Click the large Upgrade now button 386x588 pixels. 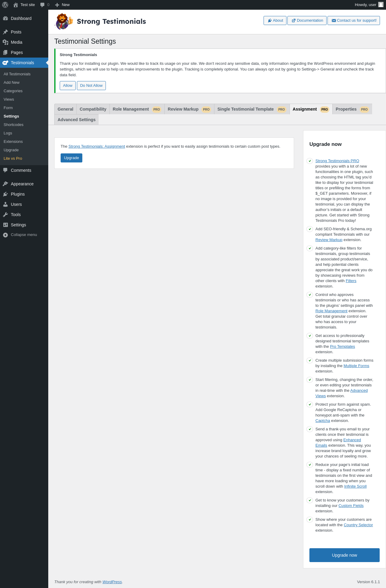point(344,555)
